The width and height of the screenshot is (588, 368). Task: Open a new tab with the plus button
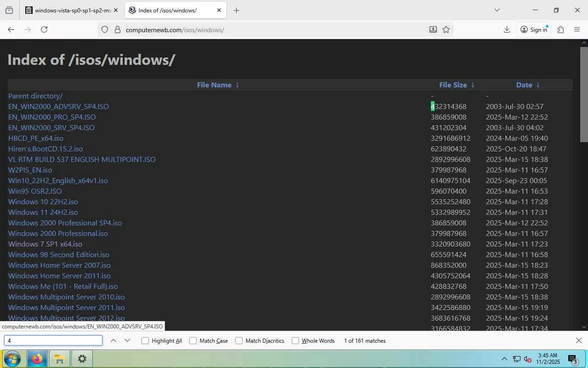[236, 10]
